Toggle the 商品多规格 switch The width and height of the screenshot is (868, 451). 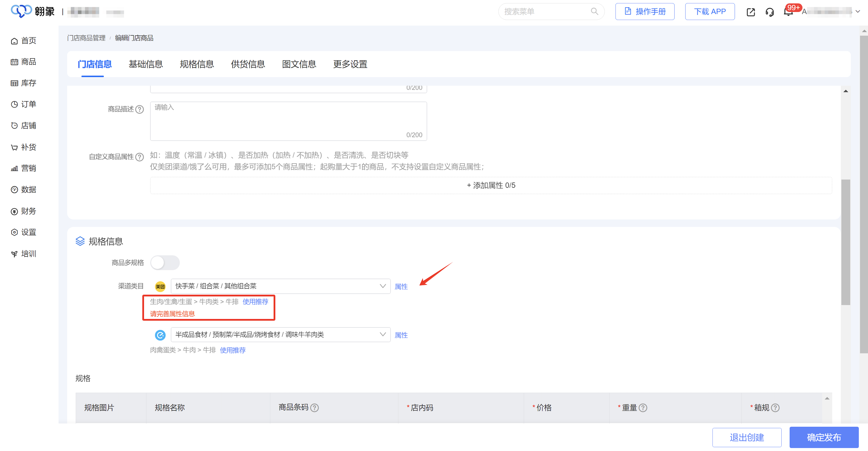tap(165, 262)
